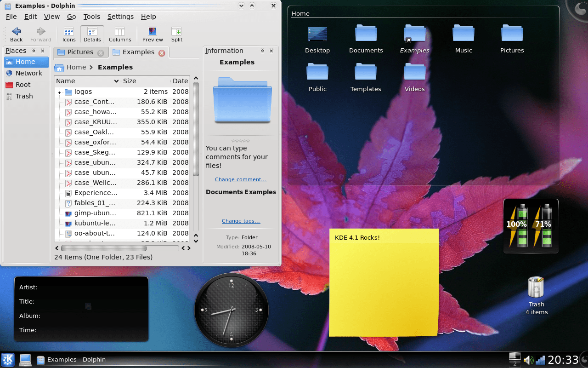Image resolution: width=588 pixels, height=368 pixels.
Task: Open the Music folder on the desktop
Action: 463,34
